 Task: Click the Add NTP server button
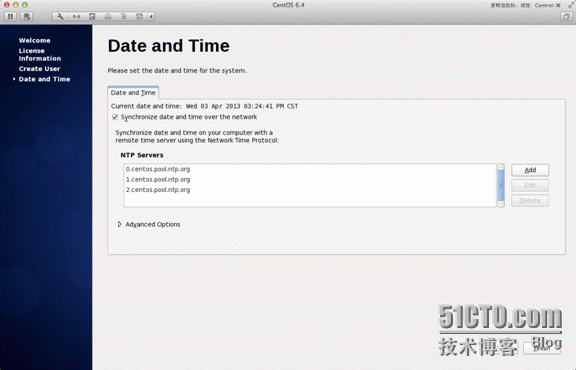pyautogui.click(x=530, y=170)
